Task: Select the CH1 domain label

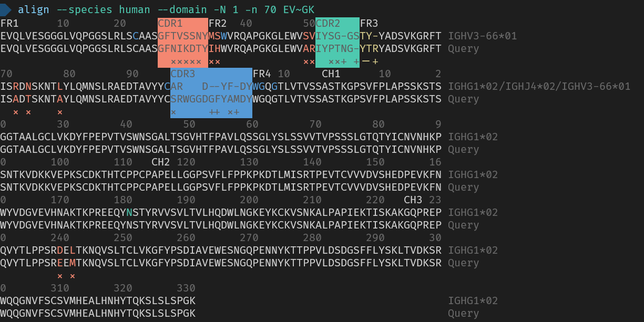Action: (x=331, y=74)
